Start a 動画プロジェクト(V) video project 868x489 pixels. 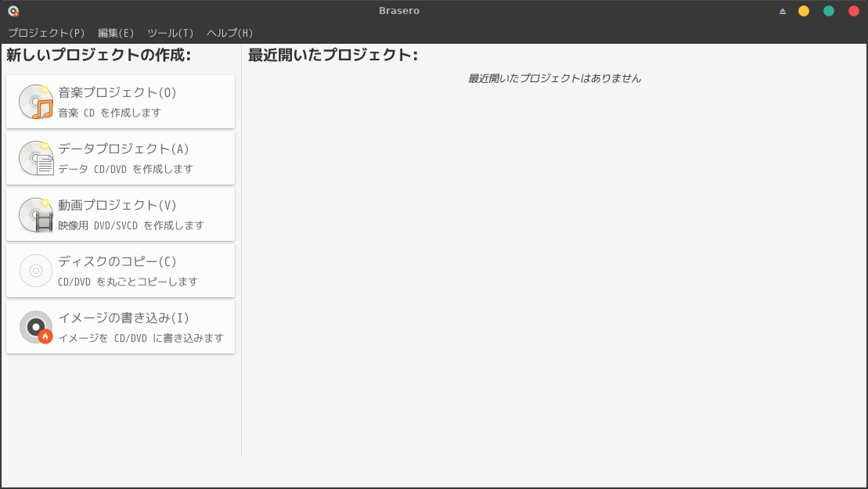(121, 214)
